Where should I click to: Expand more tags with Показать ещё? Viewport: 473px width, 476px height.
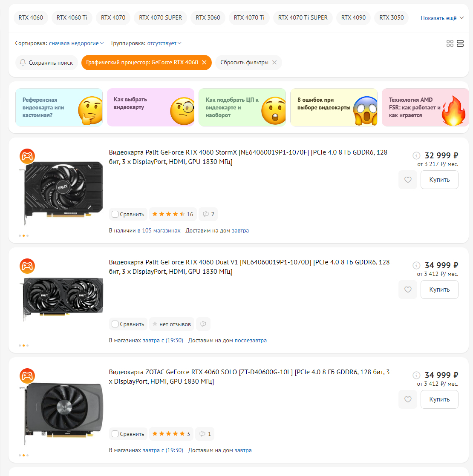442,18
